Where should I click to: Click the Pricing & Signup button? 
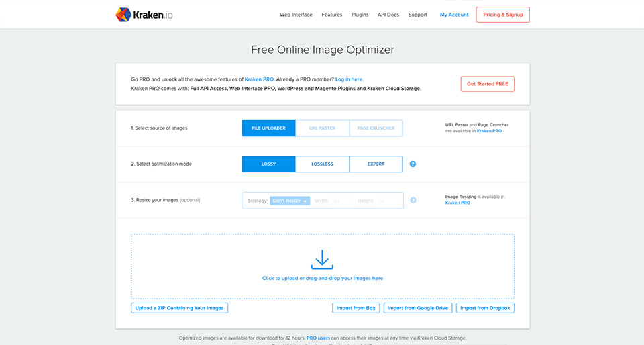(502, 15)
